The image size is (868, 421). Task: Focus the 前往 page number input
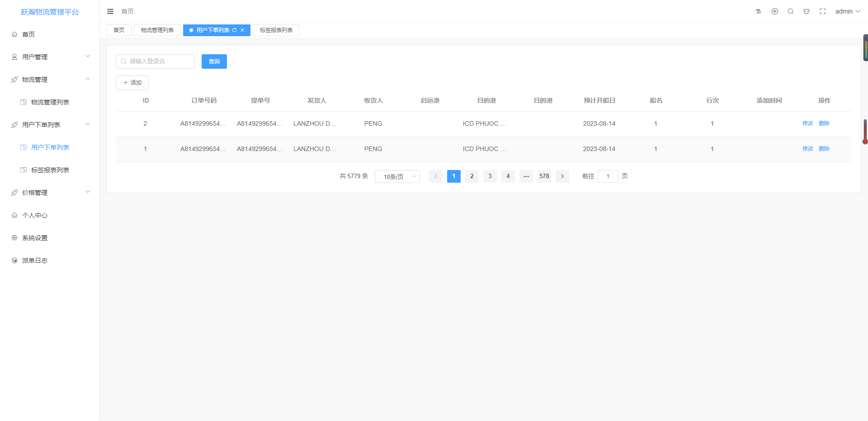[608, 176]
